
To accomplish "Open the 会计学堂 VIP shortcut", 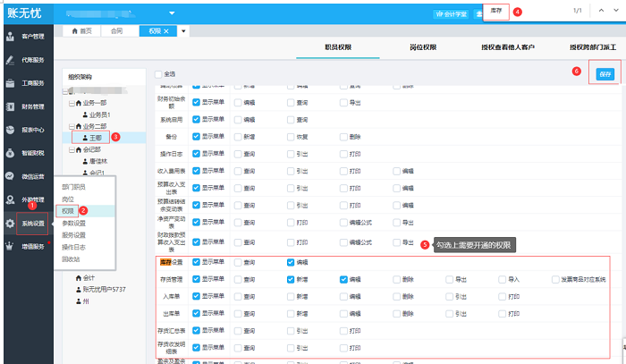I will pyautogui.click(x=452, y=14).
